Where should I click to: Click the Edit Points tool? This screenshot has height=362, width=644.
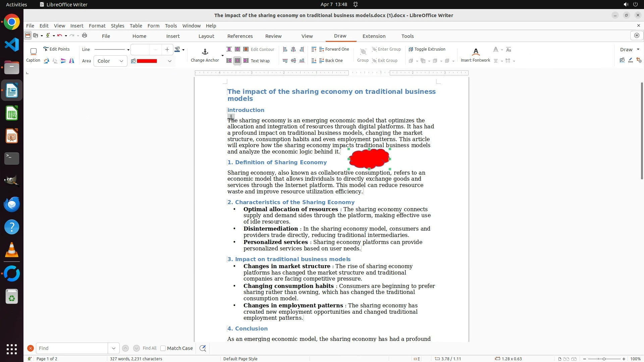coord(56,49)
